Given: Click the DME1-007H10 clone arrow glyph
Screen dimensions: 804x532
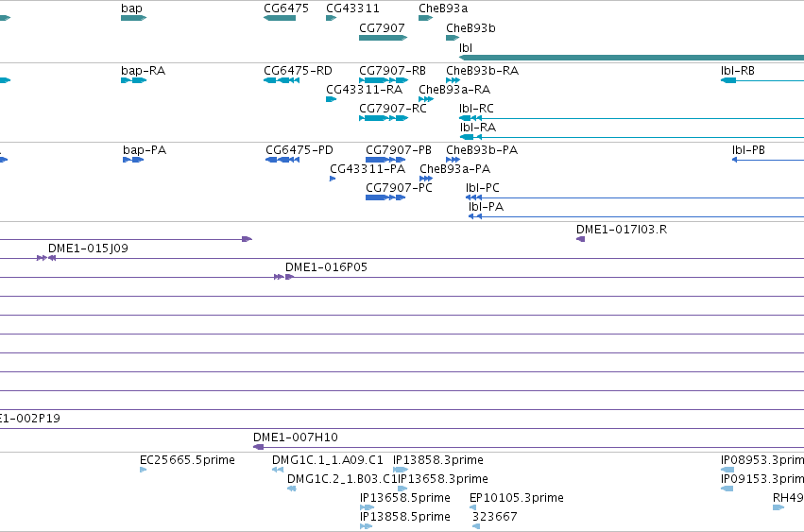Looking at the screenshot, I should (x=259, y=447).
